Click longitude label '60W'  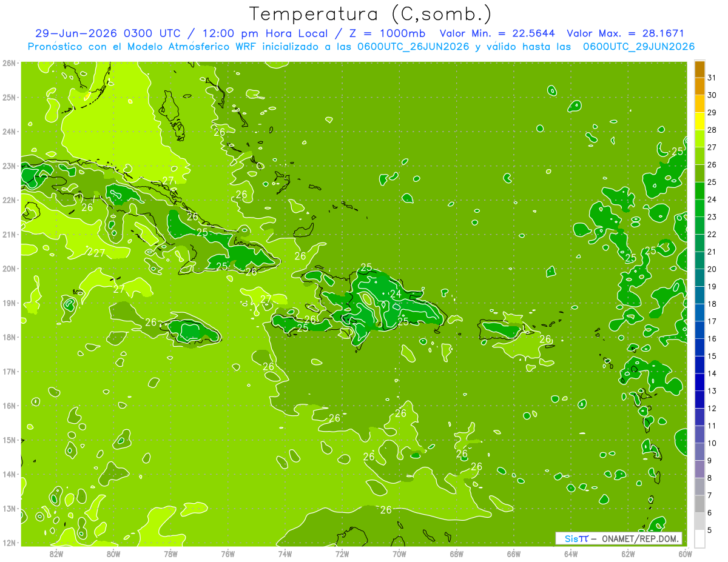[686, 553]
